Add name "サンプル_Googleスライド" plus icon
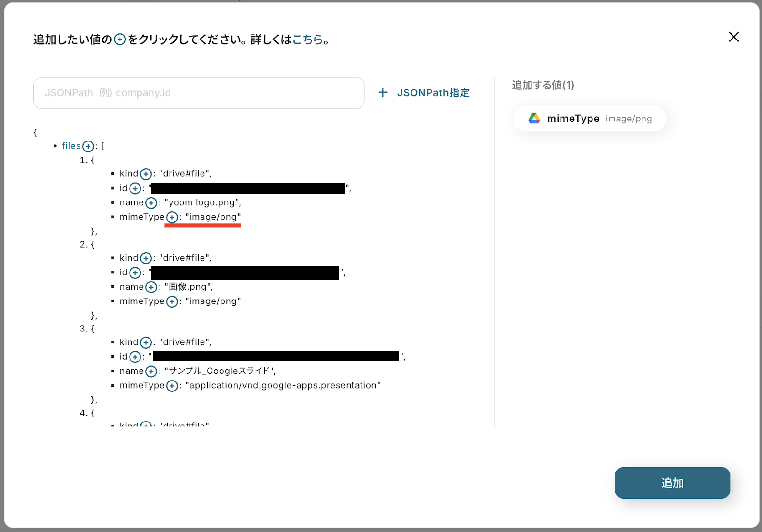 click(151, 371)
